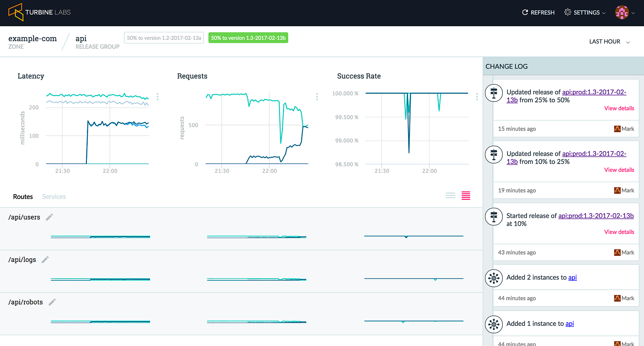
Task: Edit the /api/logs route pencil icon
Action: coord(45,259)
